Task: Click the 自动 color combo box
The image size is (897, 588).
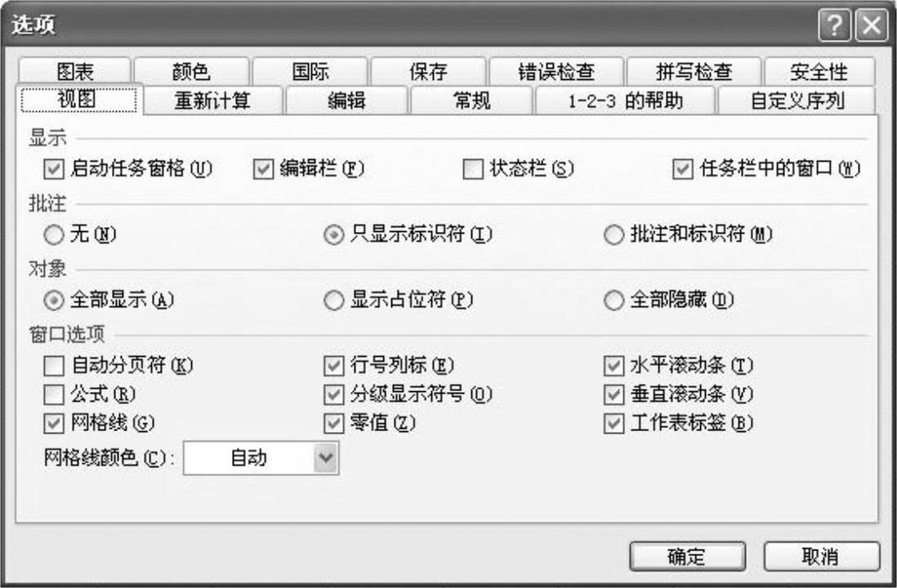Action: (x=261, y=457)
